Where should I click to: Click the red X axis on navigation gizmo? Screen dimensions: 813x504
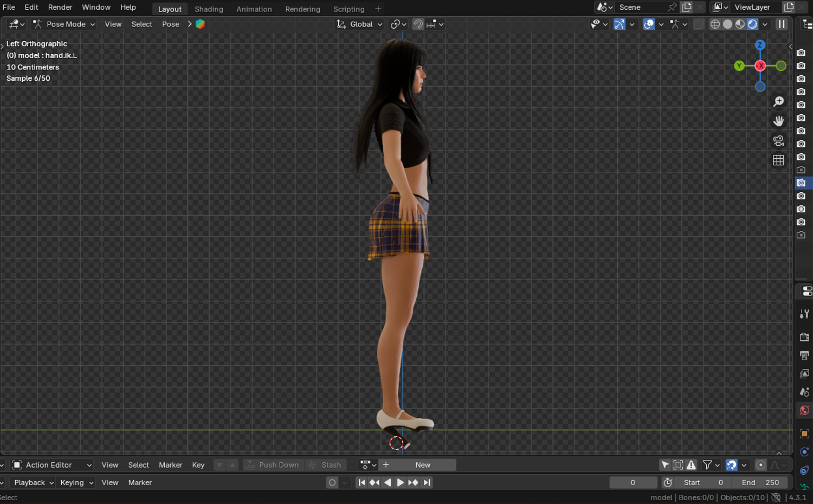(760, 66)
